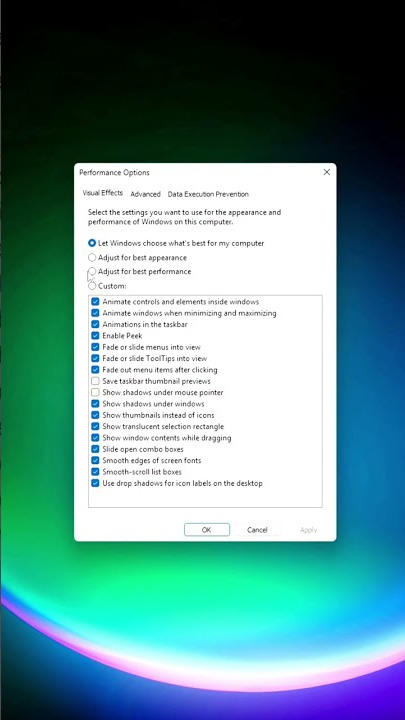
Task: Toggle Show translucent selection rectangle
Action: coord(95,426)
